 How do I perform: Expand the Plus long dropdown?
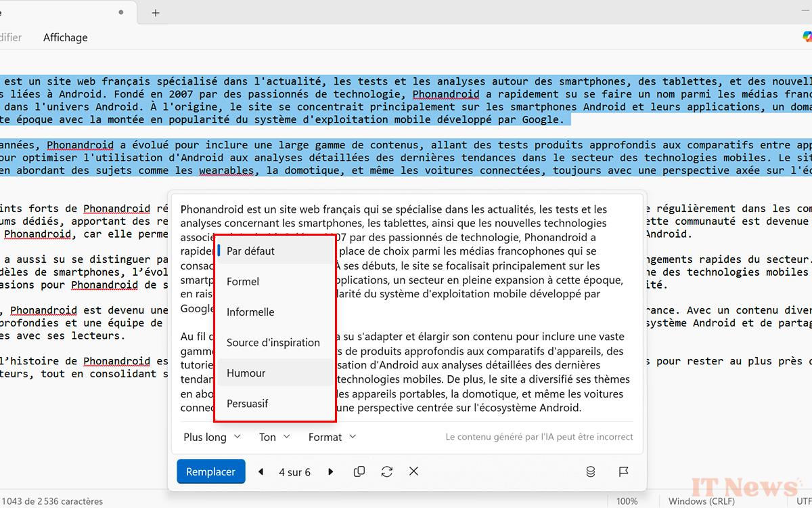pyautogui.click(x=212, y=437)
